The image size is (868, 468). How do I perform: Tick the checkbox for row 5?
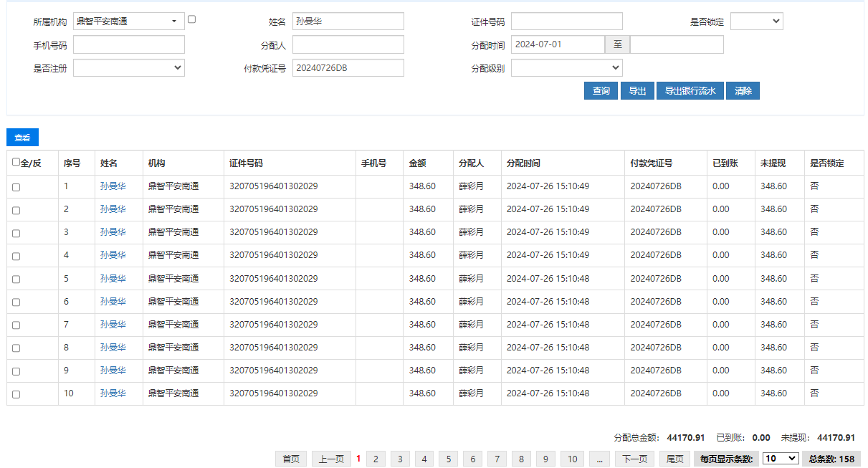pos(16,280)
